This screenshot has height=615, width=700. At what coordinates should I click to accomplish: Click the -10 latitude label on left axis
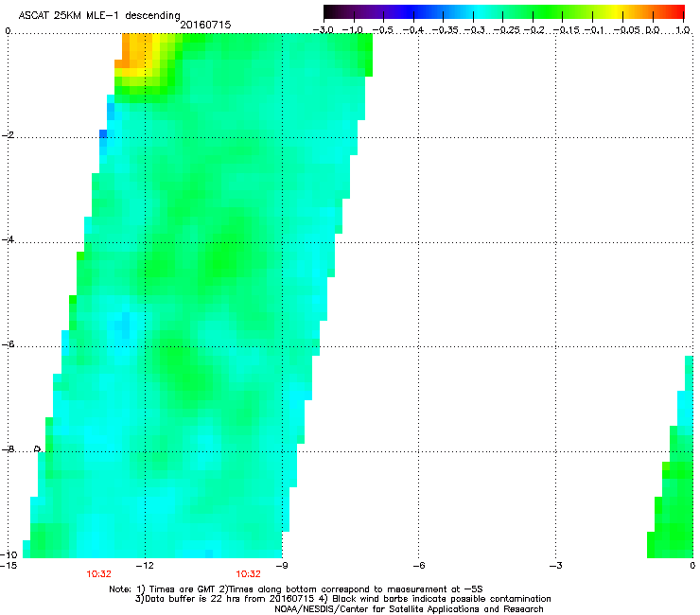[x=9, y=554]
